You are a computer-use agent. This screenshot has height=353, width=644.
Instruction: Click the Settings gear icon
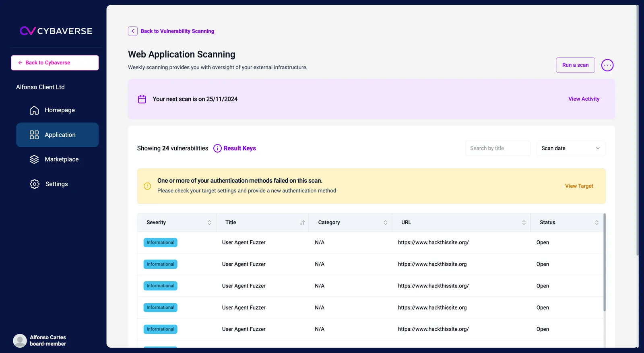tap(35, 184)
